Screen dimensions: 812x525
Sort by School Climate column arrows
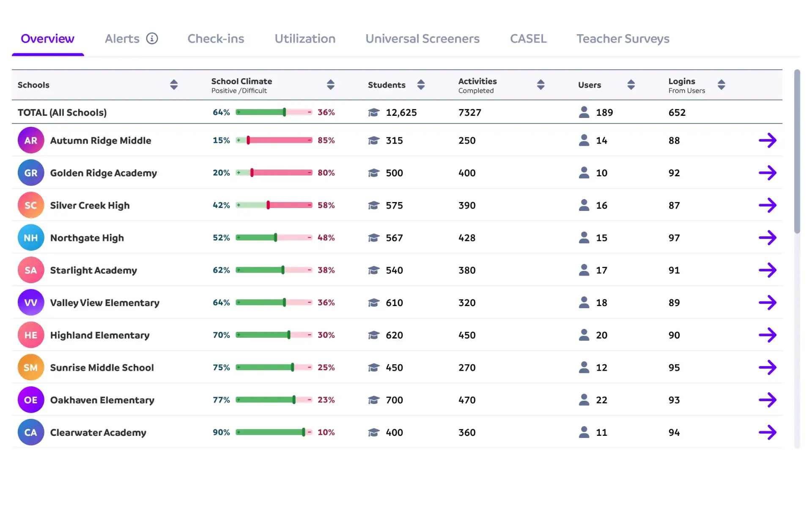click(331, 85)
